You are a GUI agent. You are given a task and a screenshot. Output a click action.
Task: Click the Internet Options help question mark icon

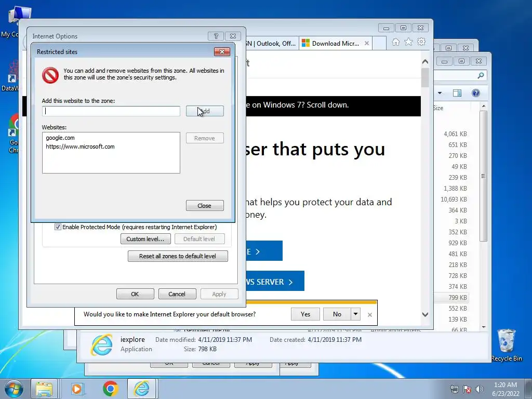(216, 36)
